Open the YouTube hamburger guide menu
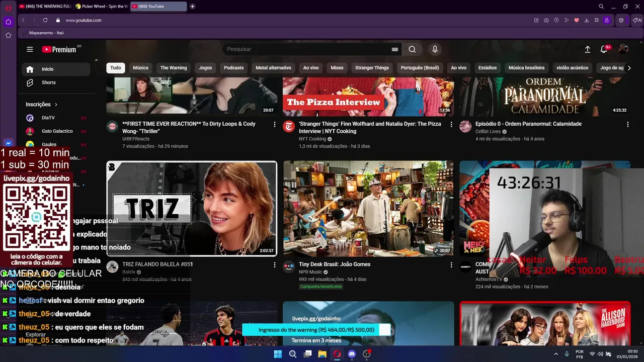This screenshot has height=362, width=644. (x=30, y=49)
